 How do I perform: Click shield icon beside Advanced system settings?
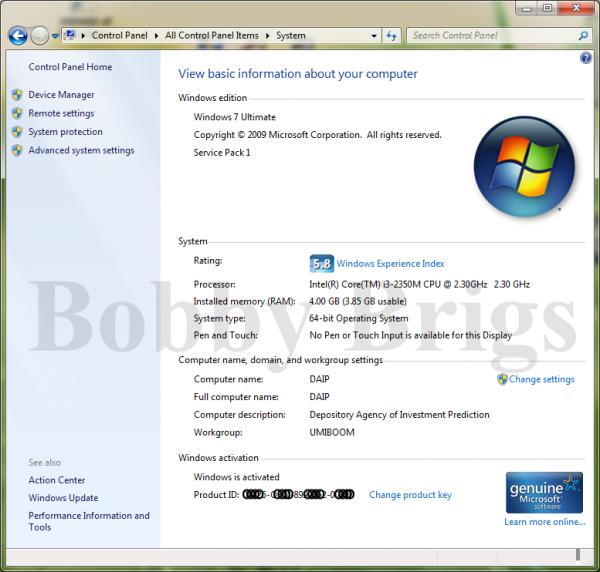[x=17, y=150]
